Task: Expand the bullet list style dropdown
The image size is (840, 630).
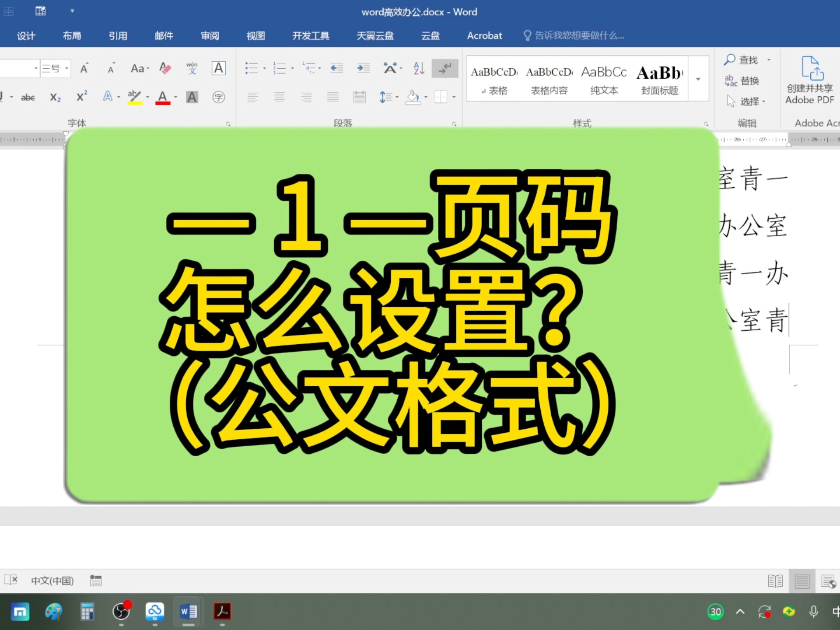Action: 264,68
